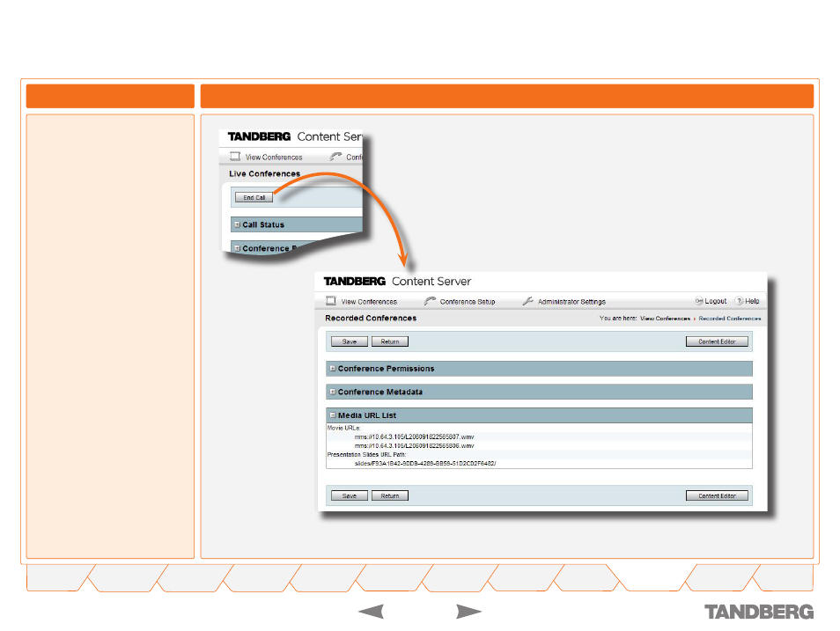Click TANDBERG Content Server title in Recorded Conferences window
The height and width of the screenshot is (631, 840).
tap(397, 282)
